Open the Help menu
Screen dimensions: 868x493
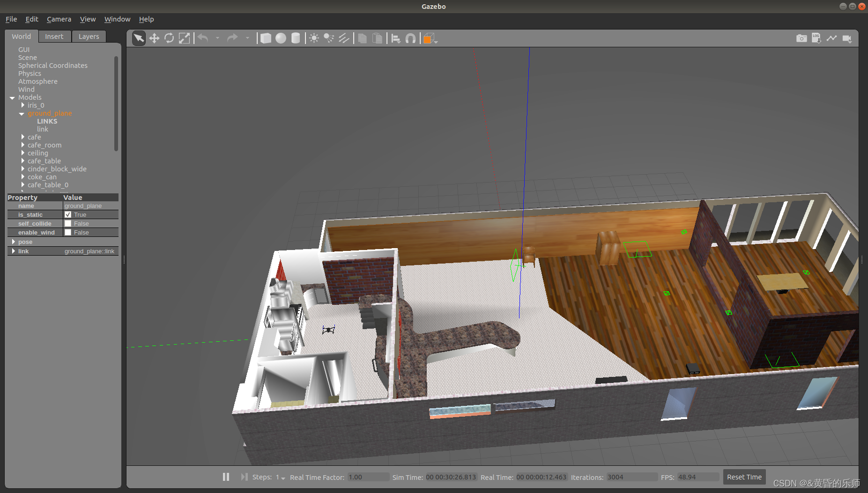146,19
